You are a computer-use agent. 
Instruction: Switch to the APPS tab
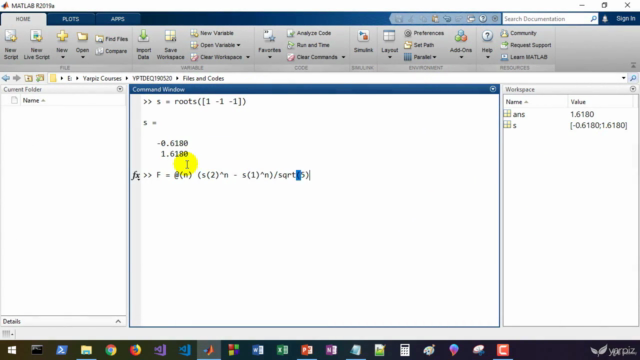click(x=118, y=19)
